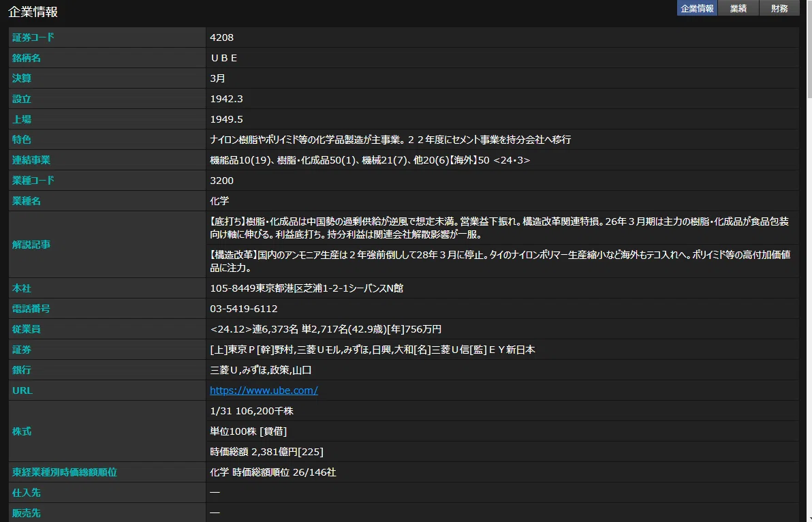812x522 pixels.
Task: Click the 業種名 value 化学
Action: [x=219, y=201]
